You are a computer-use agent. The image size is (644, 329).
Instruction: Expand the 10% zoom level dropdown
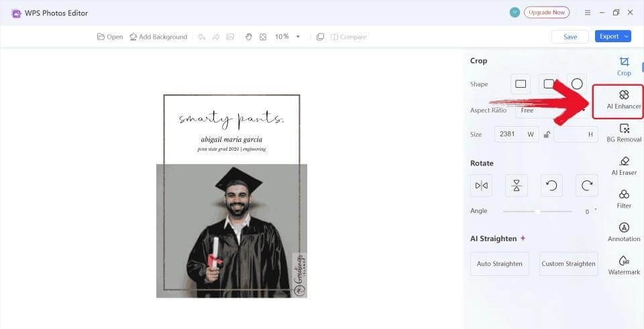298,37
